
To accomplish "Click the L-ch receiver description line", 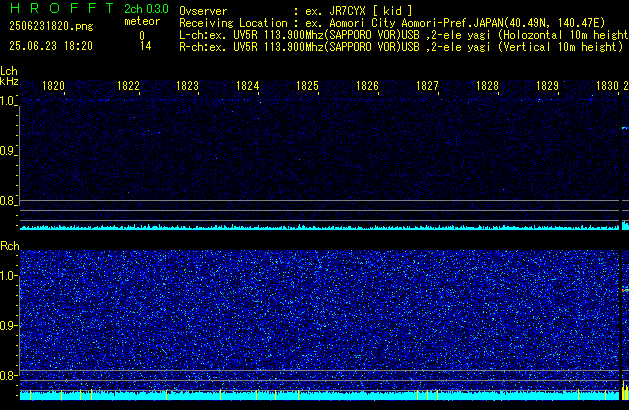I will coord(404,35).
